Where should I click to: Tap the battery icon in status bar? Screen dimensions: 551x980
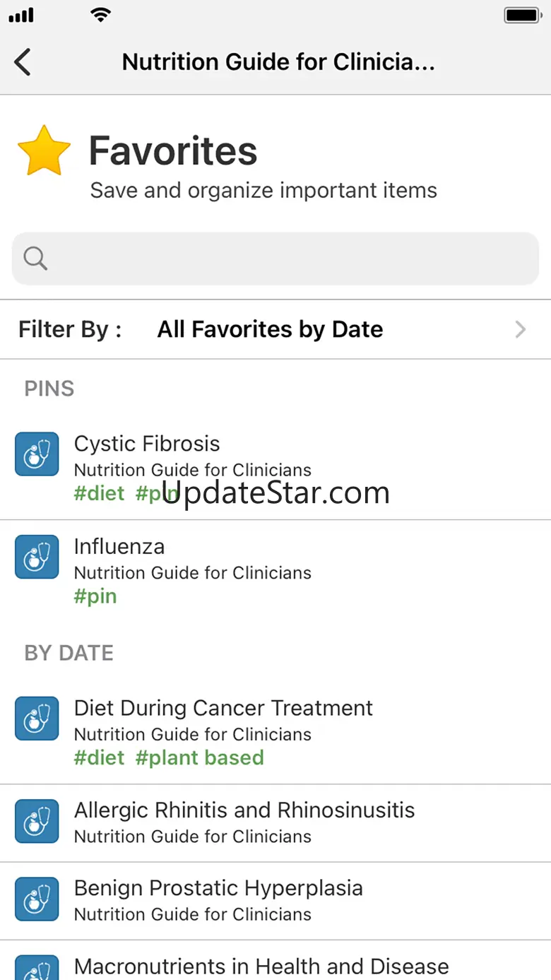coord(521,15)
